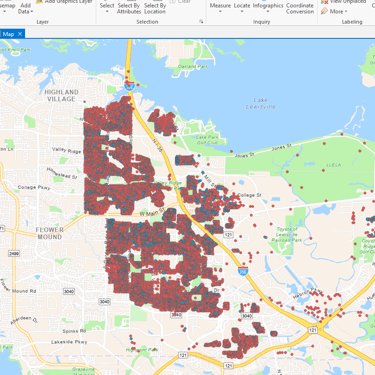
Task: Click the Toyota of Lewisville Railroad Park label
Action: point(287,234)
